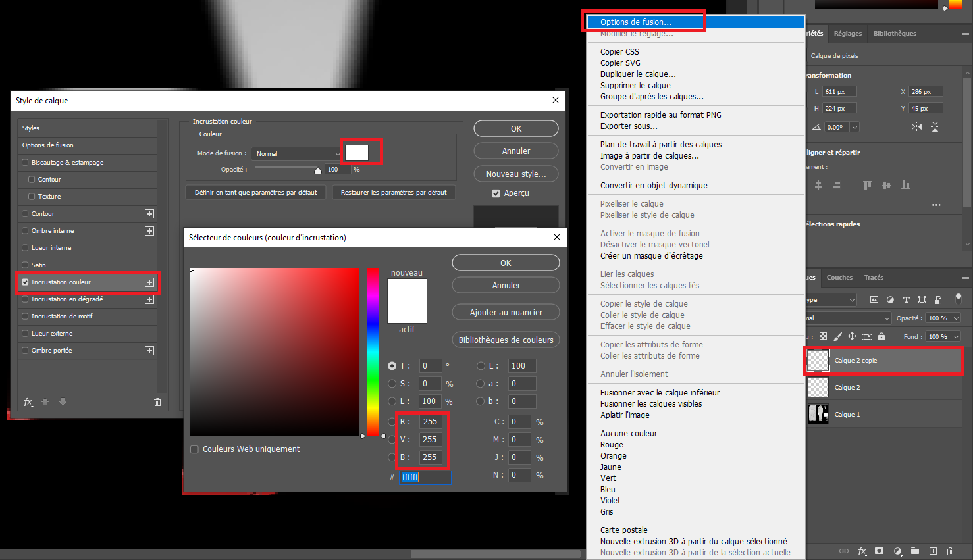Choose Options de fusion in context menu
This screenshot has width=973, height=560.
(635, 22)
